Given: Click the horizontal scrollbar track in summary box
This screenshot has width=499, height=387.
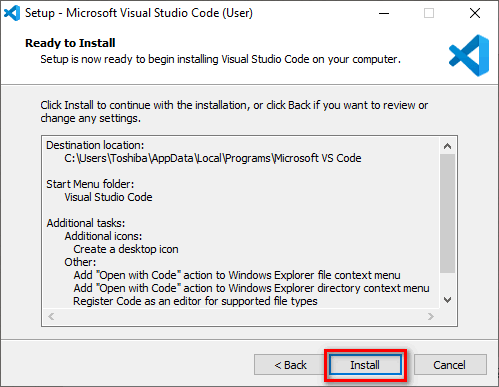Looking at the screenshot, I should click(x=241, y=316).
